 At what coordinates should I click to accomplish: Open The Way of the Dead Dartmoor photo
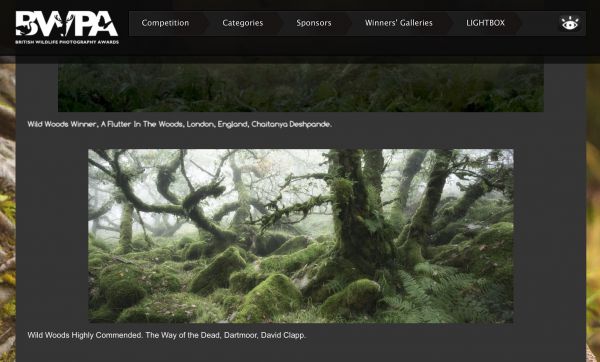(301, 236)
